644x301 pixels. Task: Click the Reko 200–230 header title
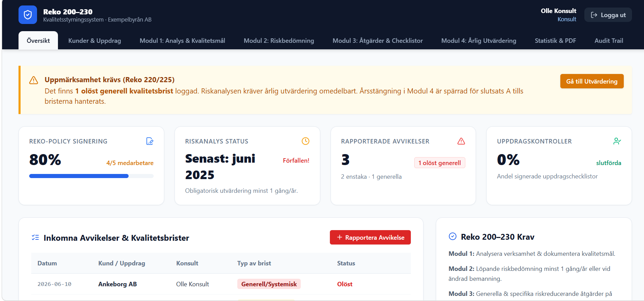coord(68,12)
